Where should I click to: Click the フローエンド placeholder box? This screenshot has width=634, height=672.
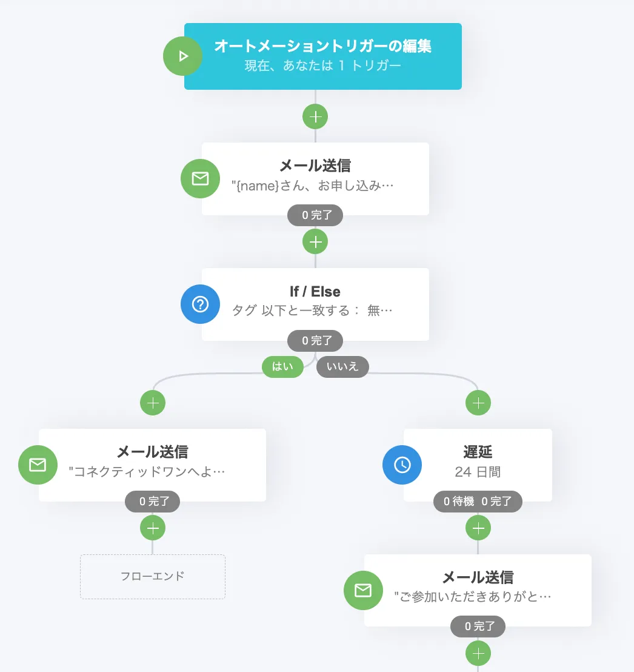(153, 576)
